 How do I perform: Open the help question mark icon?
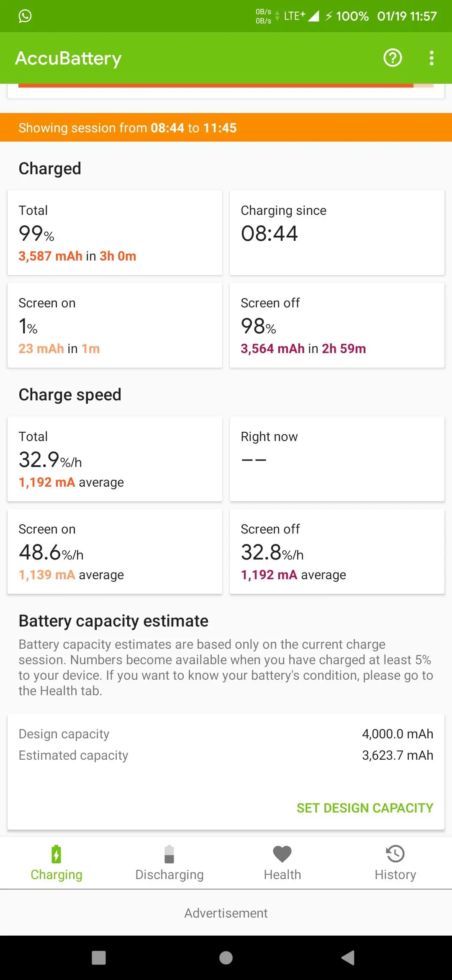[393, 58]
